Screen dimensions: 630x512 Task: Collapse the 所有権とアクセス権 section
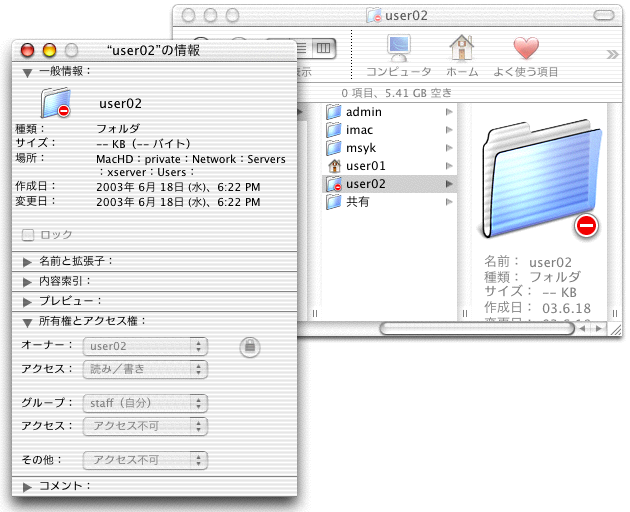tap(27, 322)
